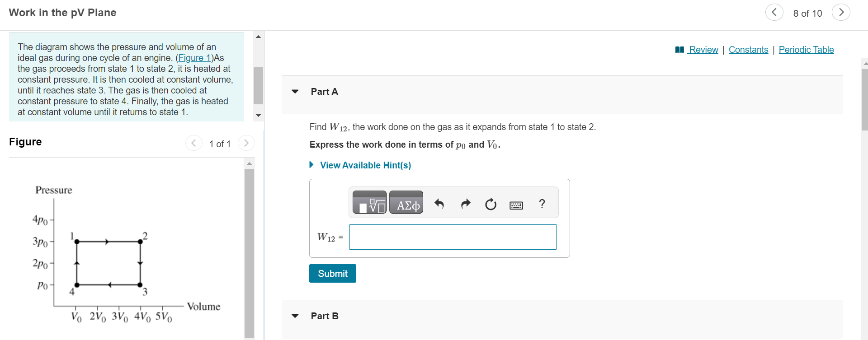Collapse the Part B section
The width and height of the screenshot is (868, 340).
click(x=295, y=316)
